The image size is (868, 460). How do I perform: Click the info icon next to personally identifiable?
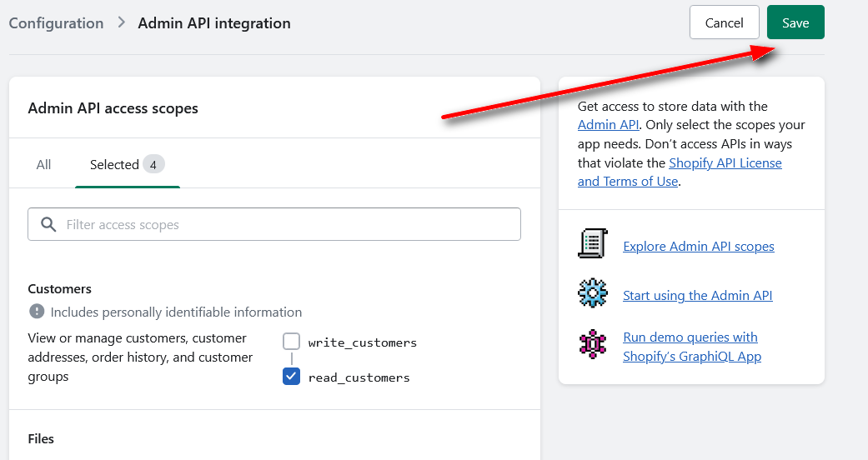(37, 311)
